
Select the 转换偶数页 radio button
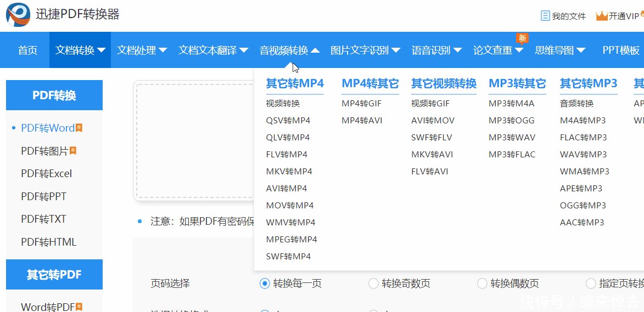[x=482, y=283]
